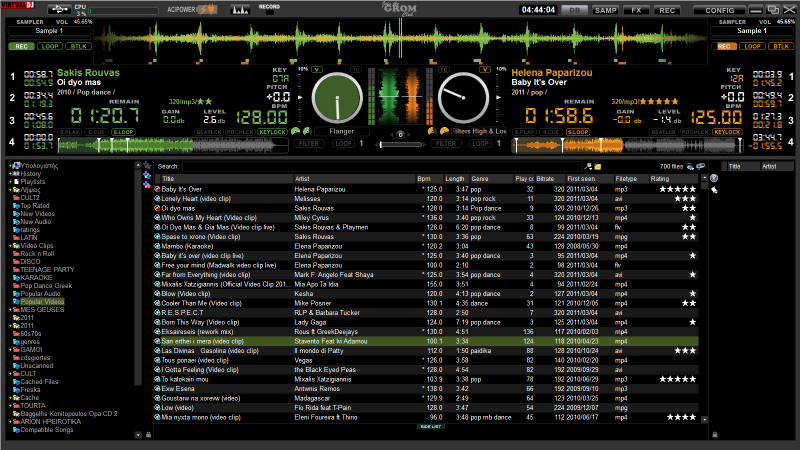Click the AC/Power plug icon
800x450 pixels.
pos(209,9)
